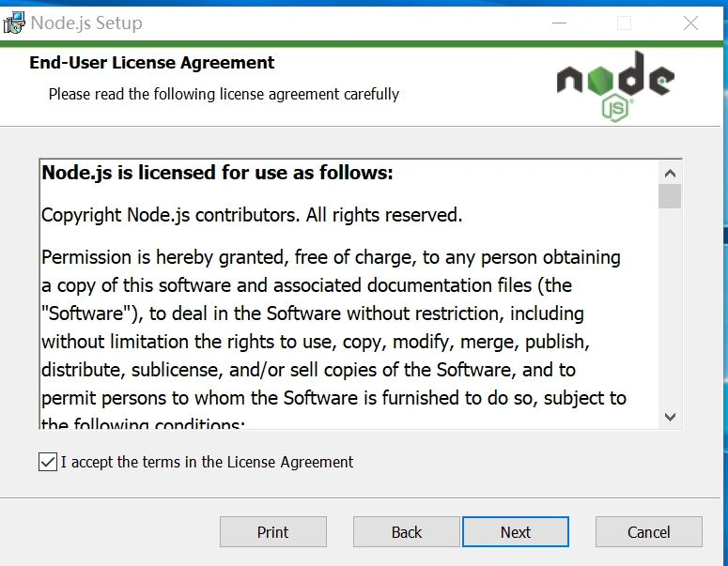728x566 pixels.
Task: Click the Copyright Node.js contributors line
Action: (252, 215)
